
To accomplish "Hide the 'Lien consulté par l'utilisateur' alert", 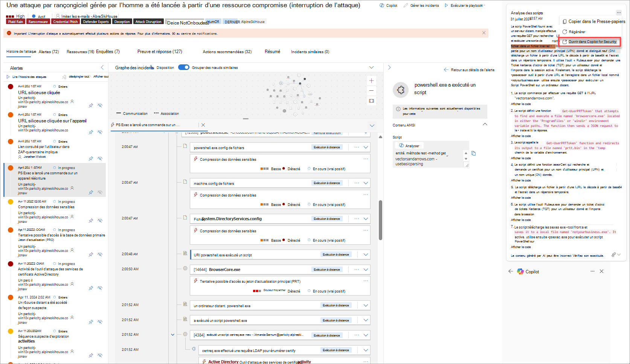I will 100,158.
